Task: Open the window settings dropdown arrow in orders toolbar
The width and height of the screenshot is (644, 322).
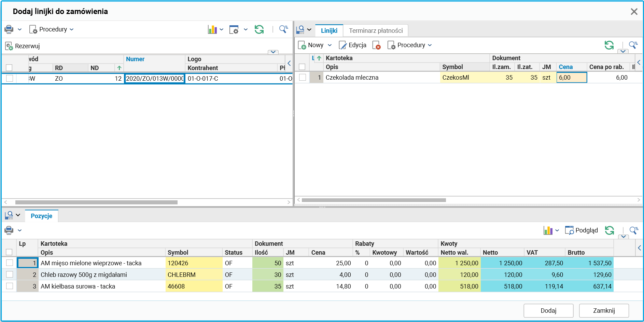Action: coord(246,29)
